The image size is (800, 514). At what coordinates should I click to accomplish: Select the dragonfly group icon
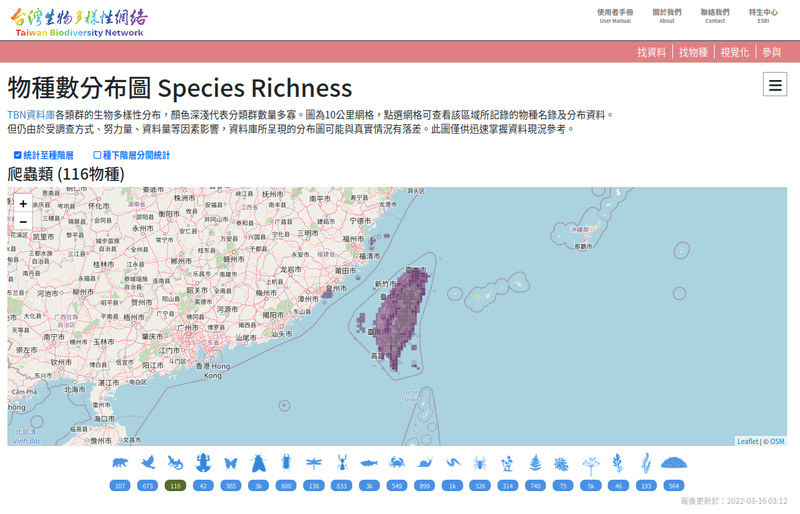(x=313, y=464)
